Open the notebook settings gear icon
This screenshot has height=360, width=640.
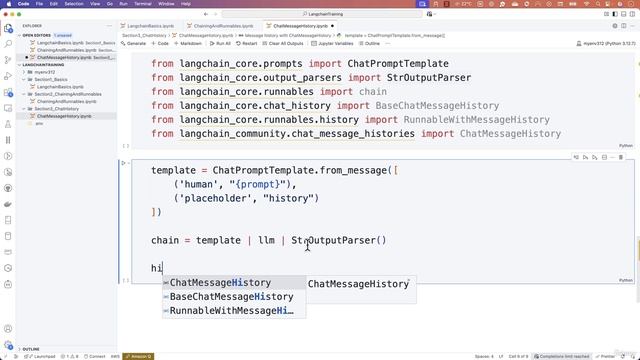pyautogui.click(x=615, y=26)
